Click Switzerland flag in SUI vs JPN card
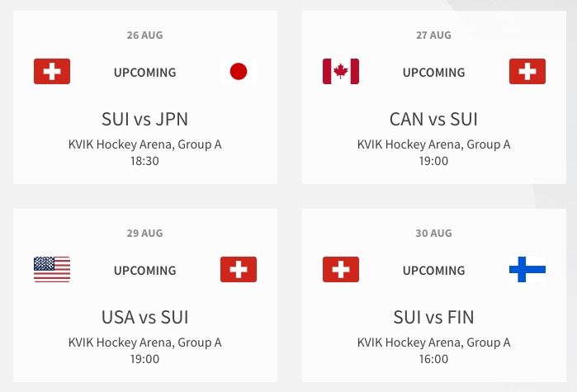The image size is (577, 392). pos(52,71)
